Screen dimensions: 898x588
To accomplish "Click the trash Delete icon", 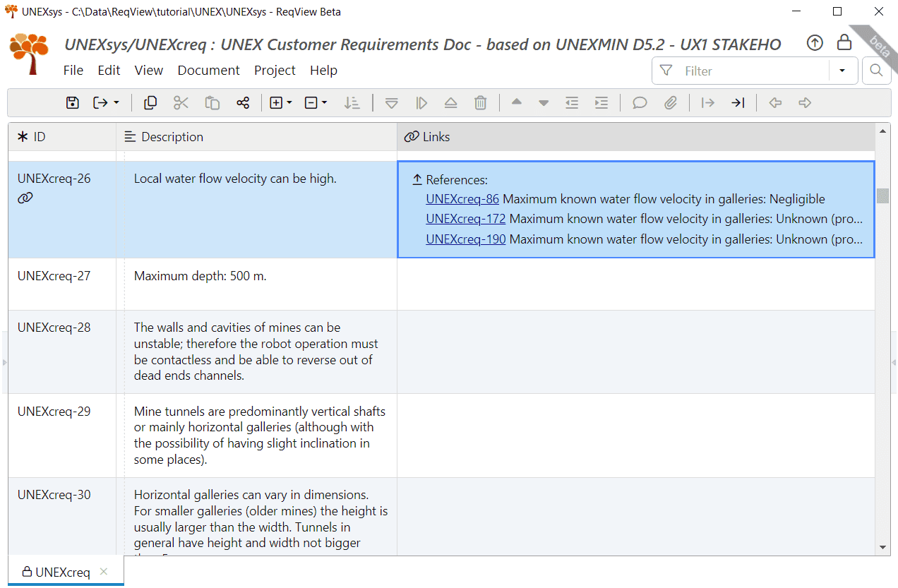I will pyautogui.click(x=481, y=103).
